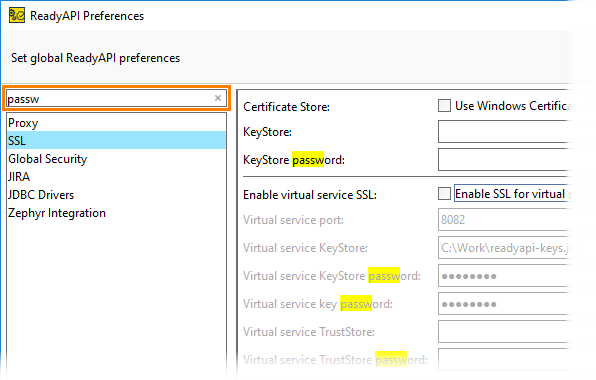Click the 'Virtual service TrustStore:' label
Screen dimensions: 596x380
[x=309, y=332]
